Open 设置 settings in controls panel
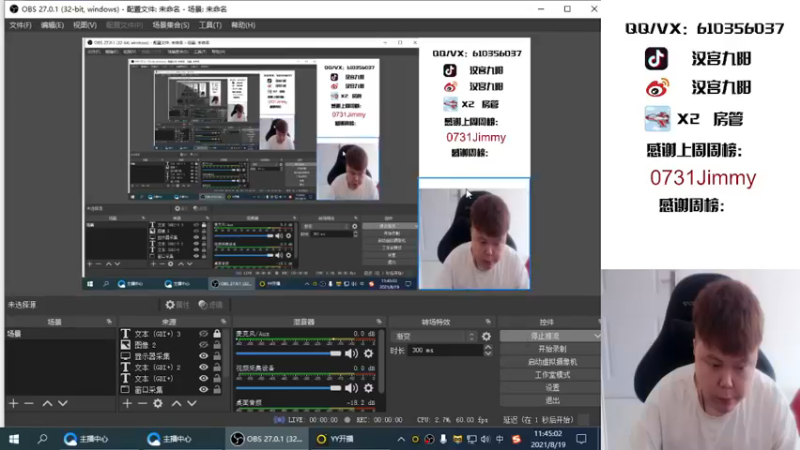800x450 pixels. (x=551, y=387)
